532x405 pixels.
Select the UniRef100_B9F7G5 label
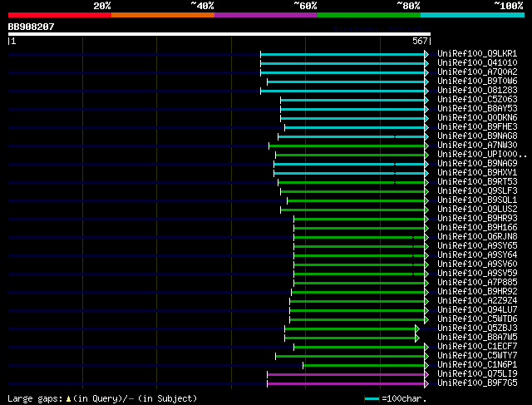point(477,383)
